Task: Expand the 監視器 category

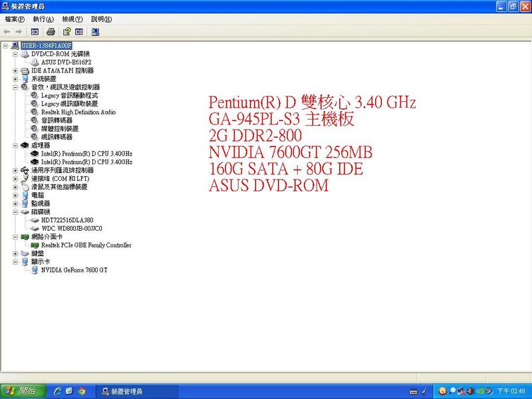Action: (15, 203)
